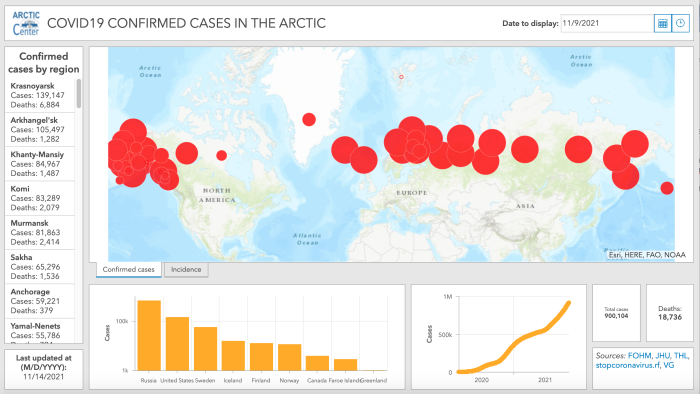The width and height of the screenshot is (700, 394).
Task: Select the Komi region entry
Action: click(x=40, y=198)
